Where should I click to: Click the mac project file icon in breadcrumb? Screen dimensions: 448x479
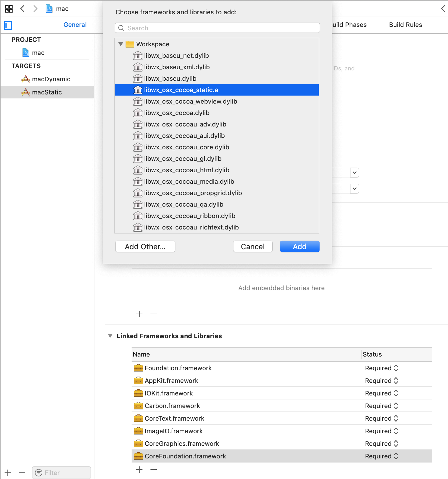[49, 9]
